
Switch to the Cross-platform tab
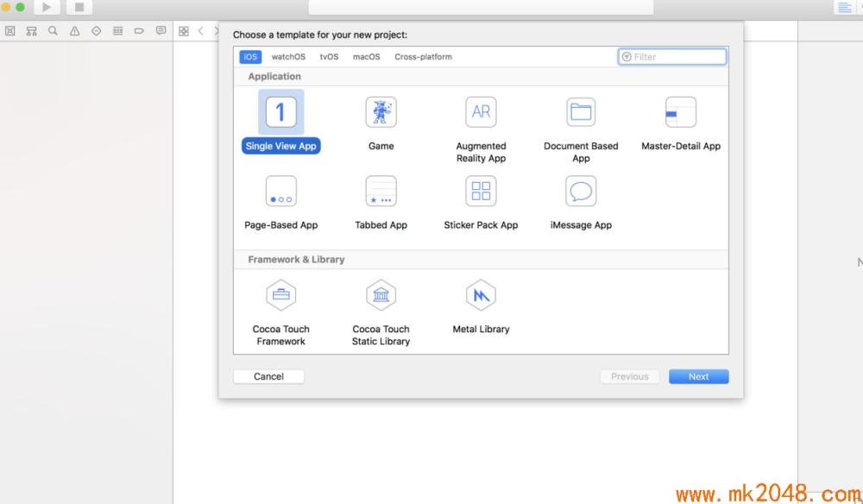click(x=423, y=57)
